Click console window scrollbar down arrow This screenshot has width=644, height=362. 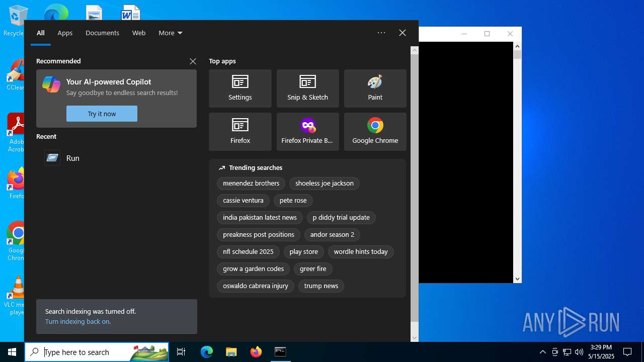coord(517,279)
